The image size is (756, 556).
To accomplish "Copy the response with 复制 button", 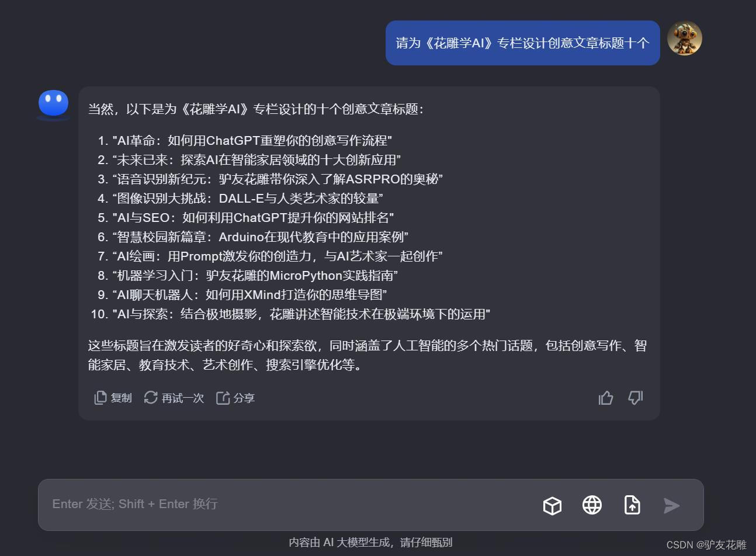I will click(x=113, y=398).
